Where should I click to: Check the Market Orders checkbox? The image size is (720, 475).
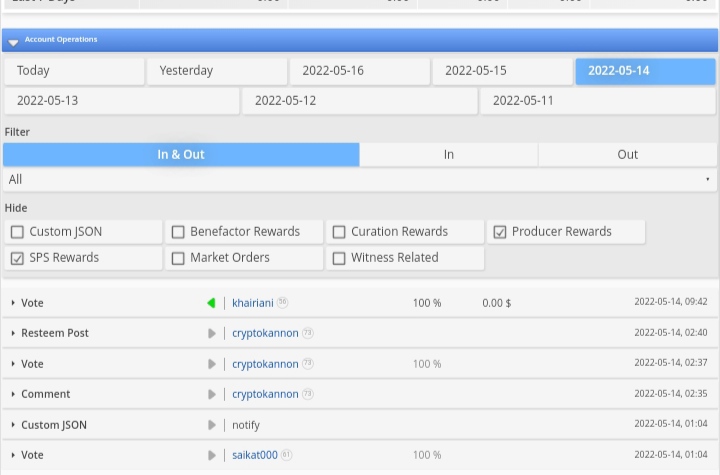(x=178, y=258)
